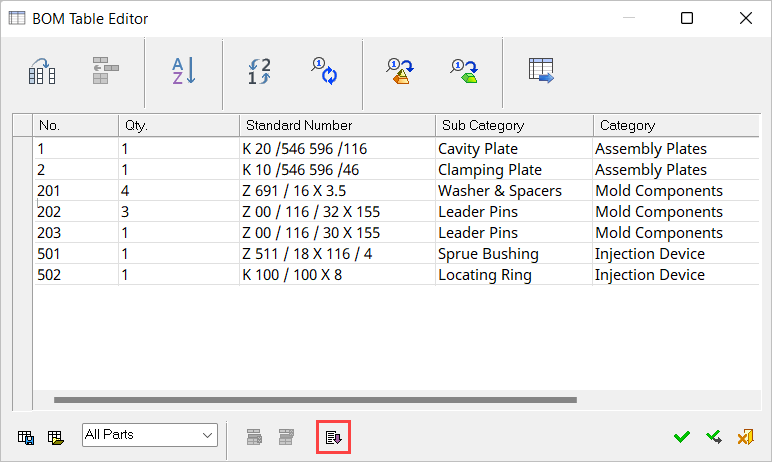Click the first grayed row-insert icon
Image resolution: width=772 pixels, height=462 pixels.
pos(254,437)
